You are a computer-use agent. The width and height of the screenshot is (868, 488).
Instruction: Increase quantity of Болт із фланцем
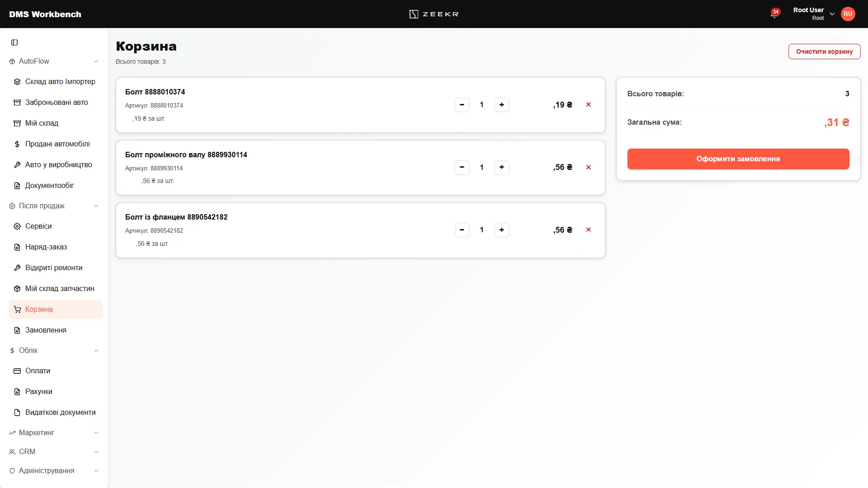[501, 230]
